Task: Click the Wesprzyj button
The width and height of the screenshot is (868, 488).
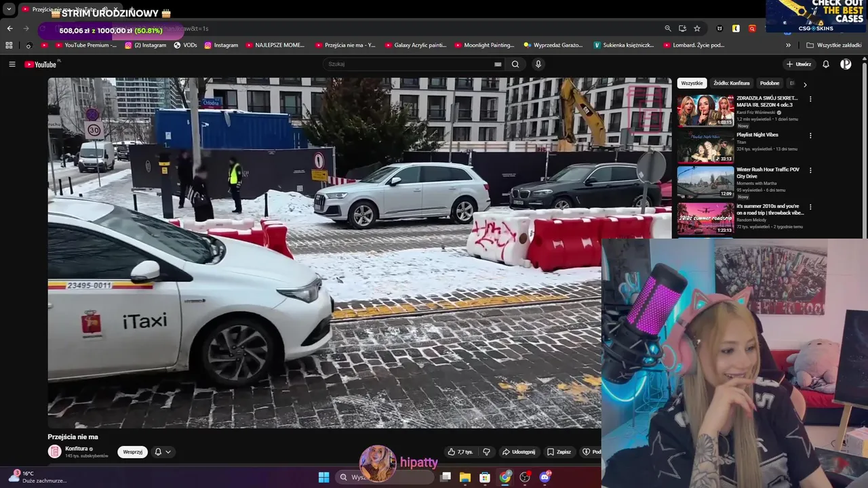Action: tap(132, 452)
